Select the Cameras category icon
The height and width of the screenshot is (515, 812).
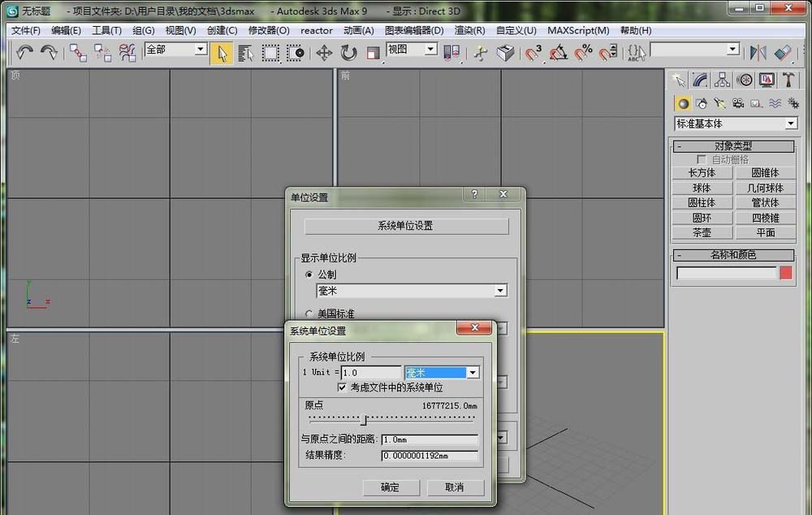tap(738, 104)
